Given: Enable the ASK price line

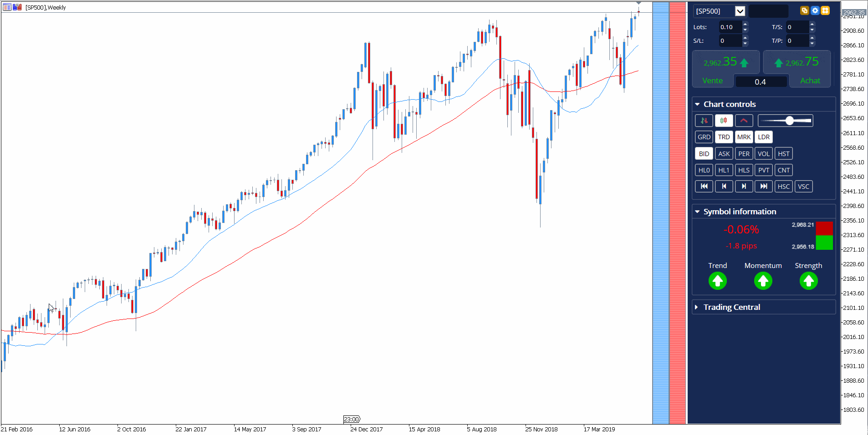Looking at the screenshot, I should [724, 153].
